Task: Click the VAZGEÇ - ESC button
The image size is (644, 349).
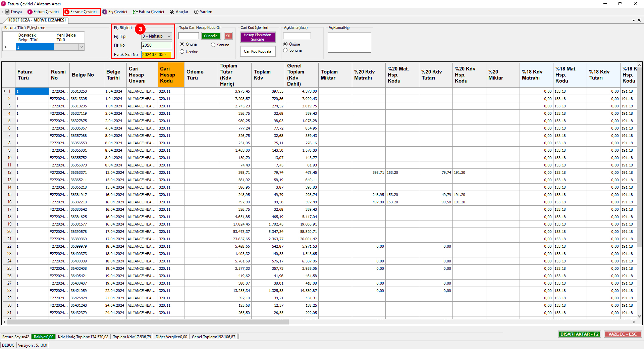Action: [x=623, y=334]
